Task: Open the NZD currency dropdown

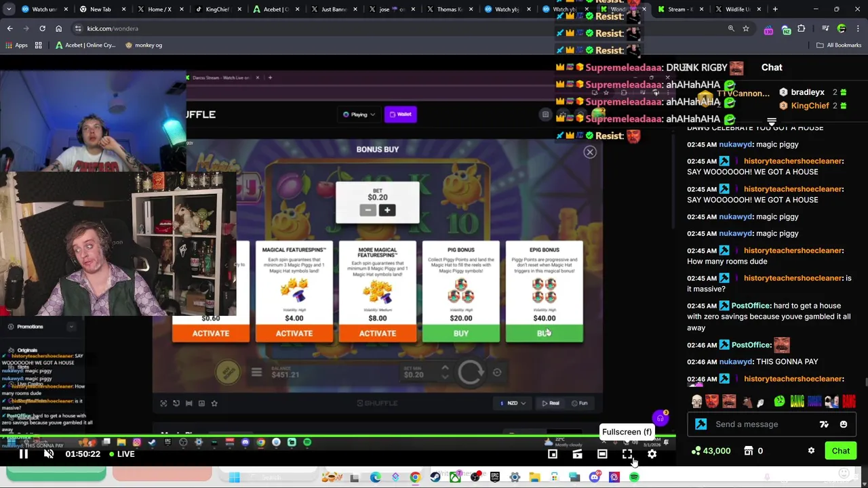Action: tap(513, 403)
